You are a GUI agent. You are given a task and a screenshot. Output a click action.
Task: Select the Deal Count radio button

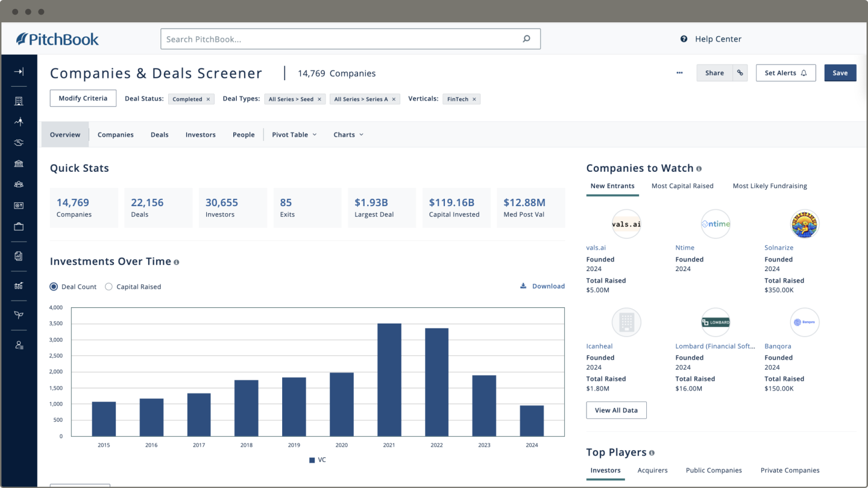54,287
